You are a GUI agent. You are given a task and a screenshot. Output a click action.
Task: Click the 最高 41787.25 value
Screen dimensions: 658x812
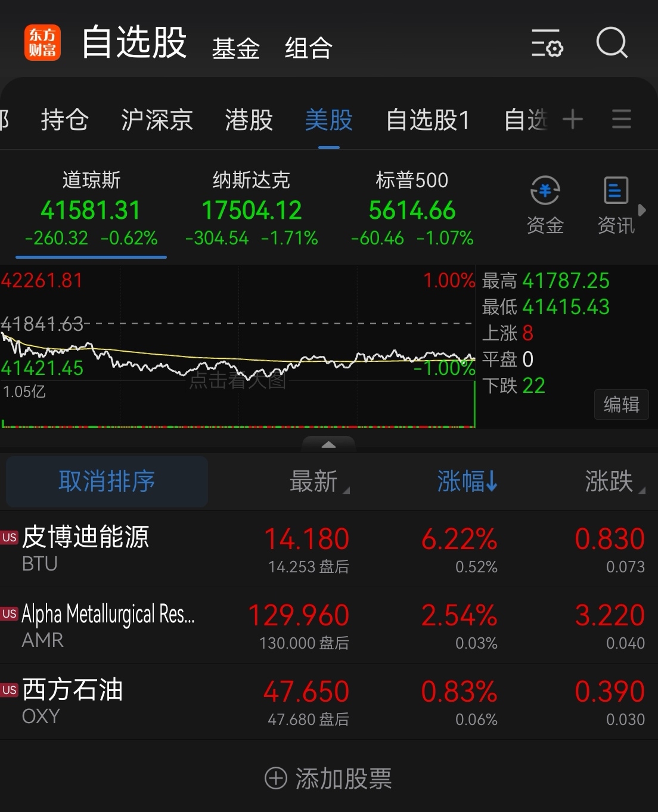(566, 281)
